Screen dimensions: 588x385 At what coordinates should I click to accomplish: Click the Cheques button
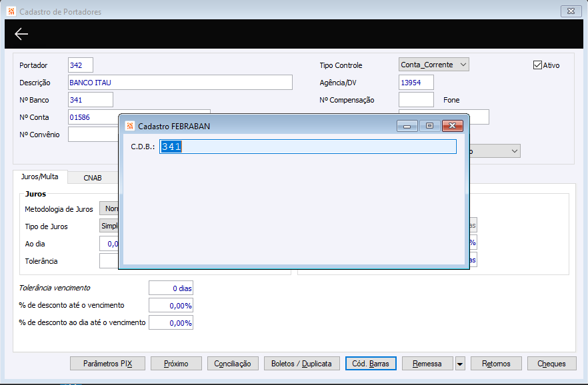click(x=551, y=364)
